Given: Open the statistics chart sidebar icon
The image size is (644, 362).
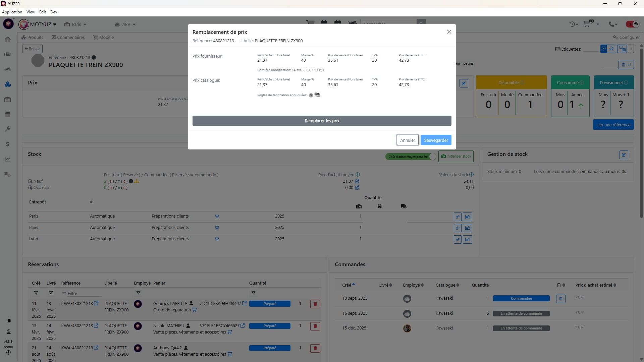Looking at the screenshot, I should click(8, 159).
